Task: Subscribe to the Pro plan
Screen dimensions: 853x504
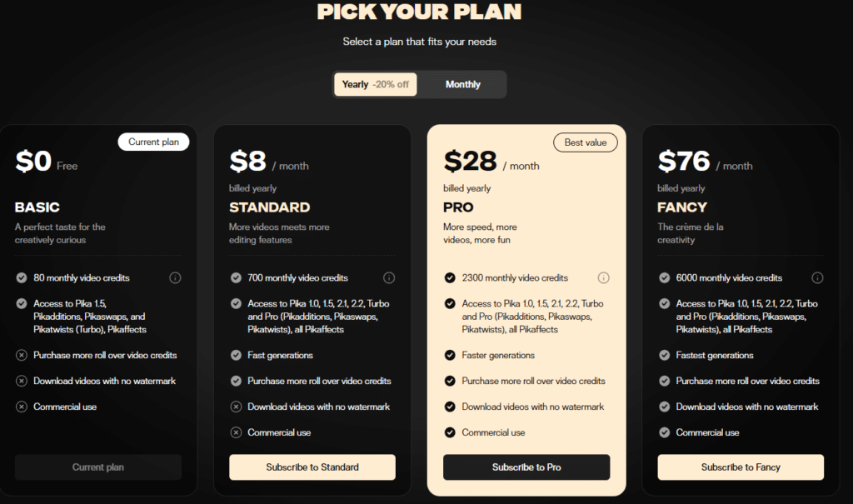Action: [526, 467]
